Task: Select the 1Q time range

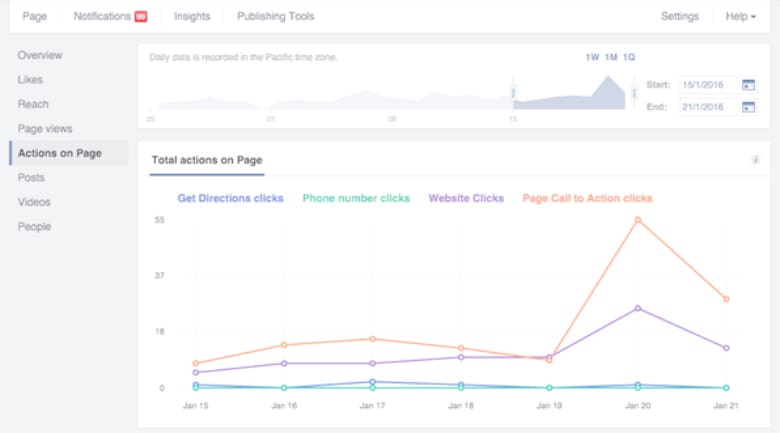Action: [x=629, y=57]
